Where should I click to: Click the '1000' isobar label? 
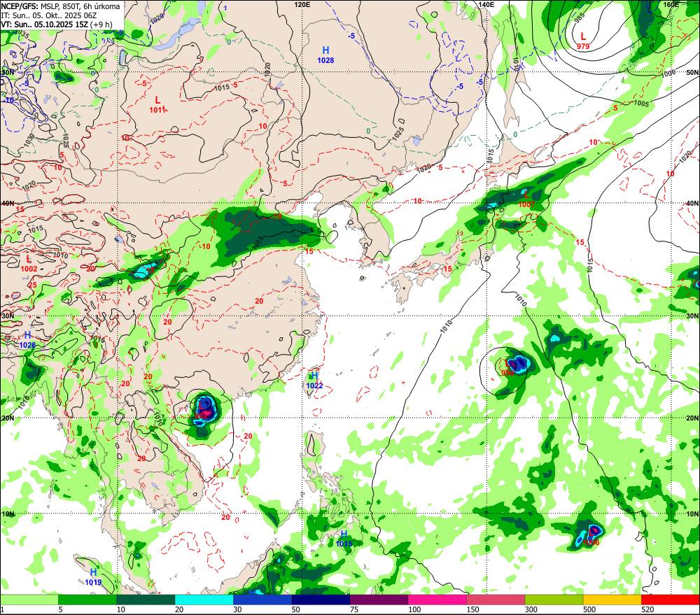click(668, 73)
